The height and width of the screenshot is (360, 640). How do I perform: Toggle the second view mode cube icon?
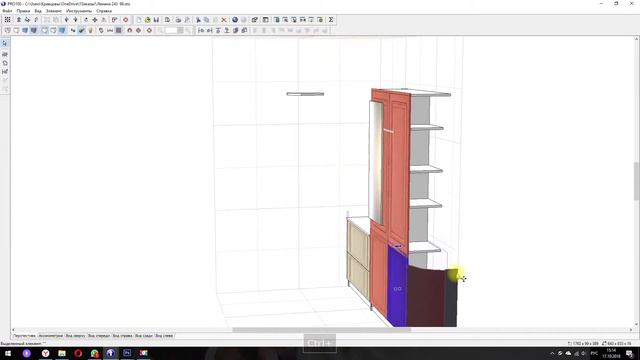(x=16, y=30)
